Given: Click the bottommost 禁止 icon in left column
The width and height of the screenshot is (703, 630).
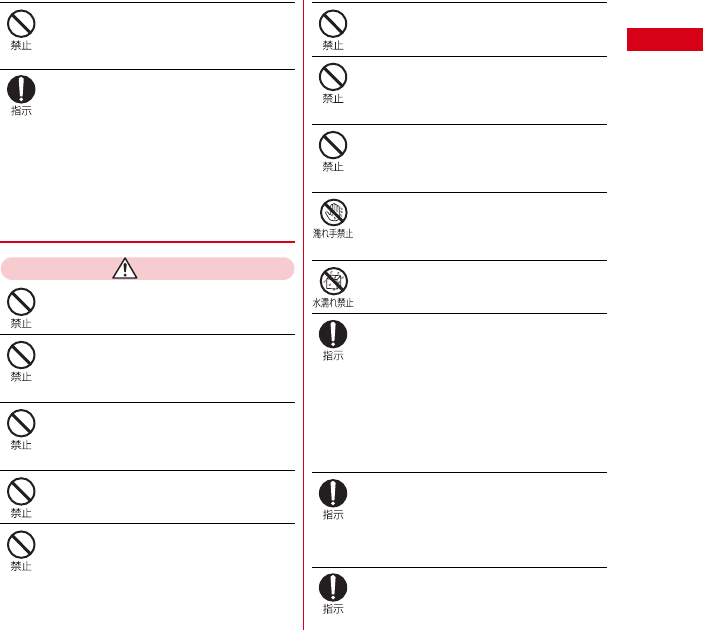Looking at the screenshot, I should (x=21, y=544).
